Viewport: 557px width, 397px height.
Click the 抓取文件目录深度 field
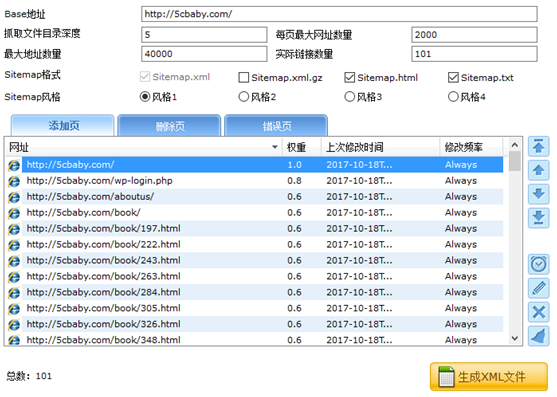[x=204, y=34]
